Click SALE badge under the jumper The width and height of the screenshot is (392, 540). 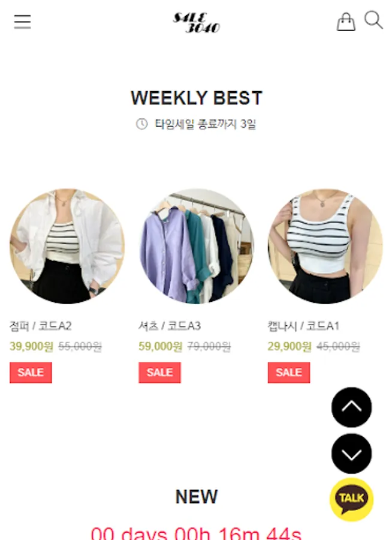pos(31,372)
